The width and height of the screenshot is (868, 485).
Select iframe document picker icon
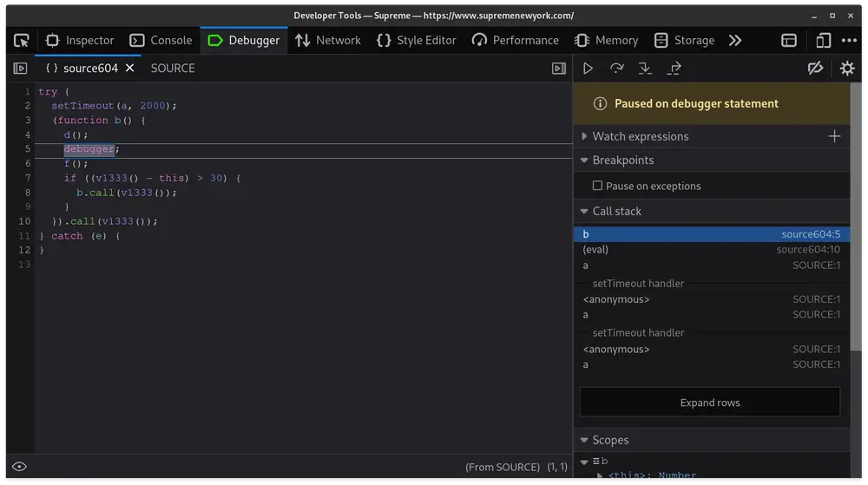coord(789,41)
